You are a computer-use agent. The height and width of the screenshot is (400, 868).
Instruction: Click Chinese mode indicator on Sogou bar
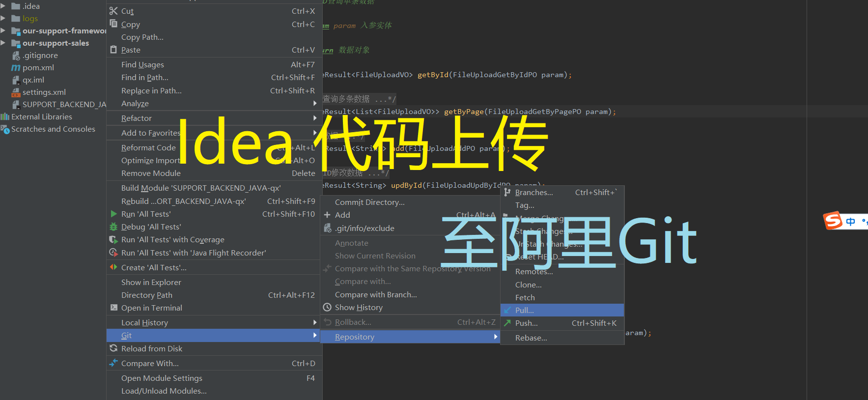coord(851,221)
